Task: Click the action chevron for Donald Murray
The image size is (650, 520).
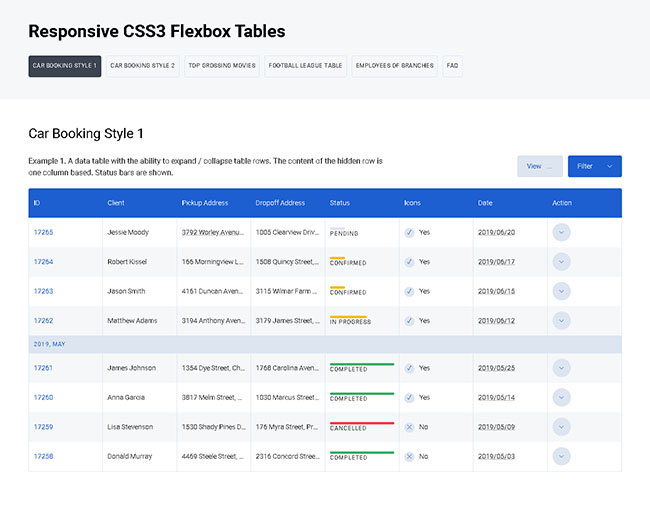Action: click(x=561, y=456)
